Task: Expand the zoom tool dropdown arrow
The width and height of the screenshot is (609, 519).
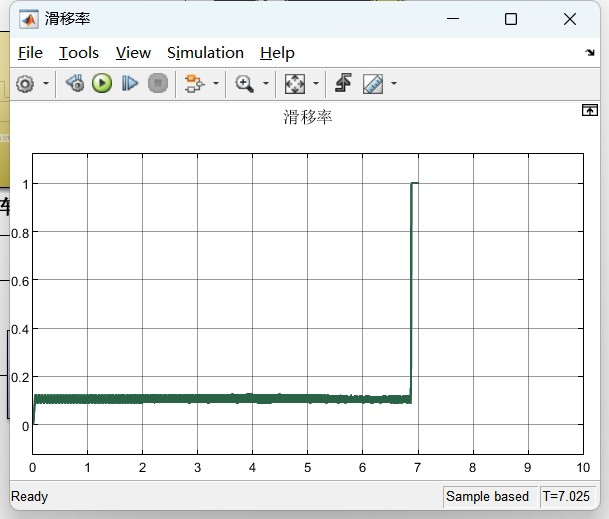Action: pos(266,84)
